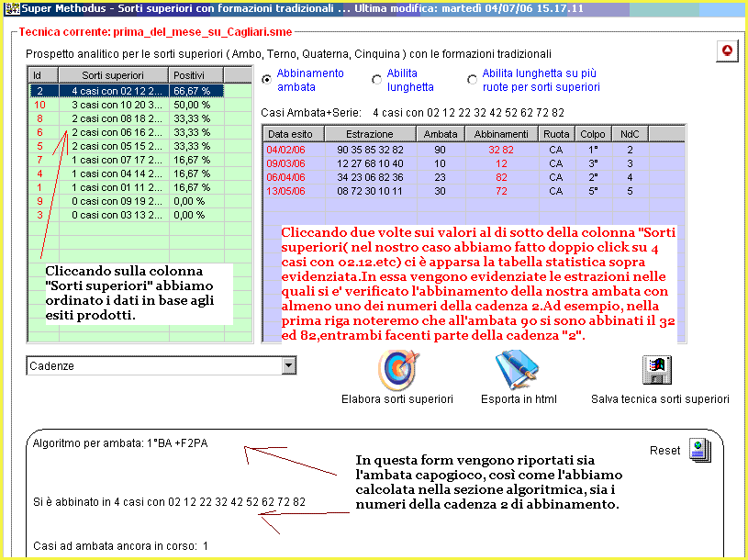Select row '0 casi con 03 13 2...'

[x=127, y=215]
